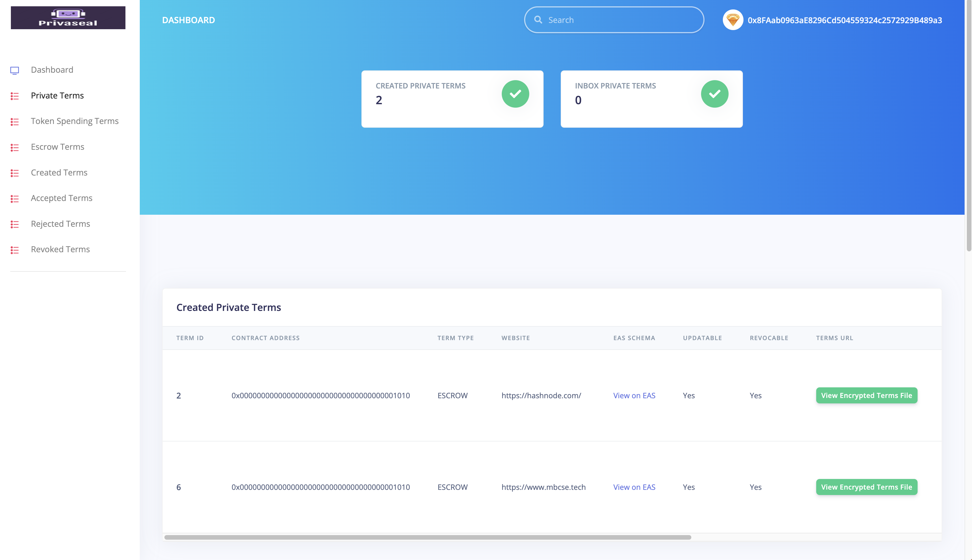Viewport: 972px width, 560px height.
Task: Click green checkmark on Inbox Private Terms card
Action: click(x=714, y=94)
